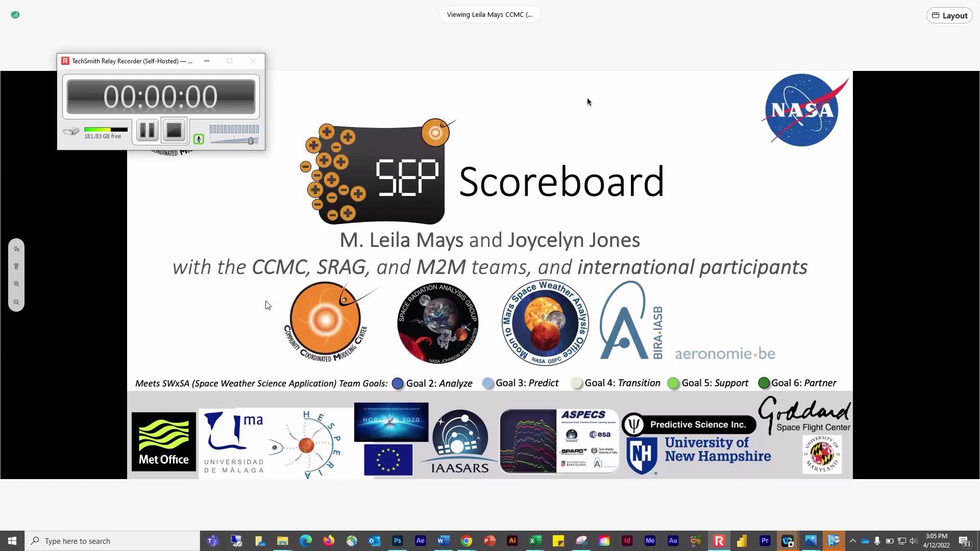Click the zoom in icon
Screen dimensions: 980x551
(16, 284)
